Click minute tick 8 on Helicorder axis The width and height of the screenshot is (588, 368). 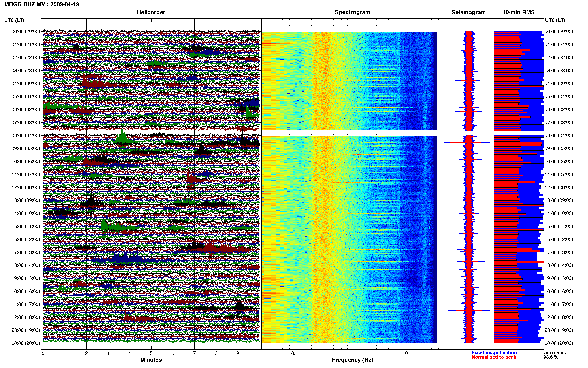(x=216, y=353)
